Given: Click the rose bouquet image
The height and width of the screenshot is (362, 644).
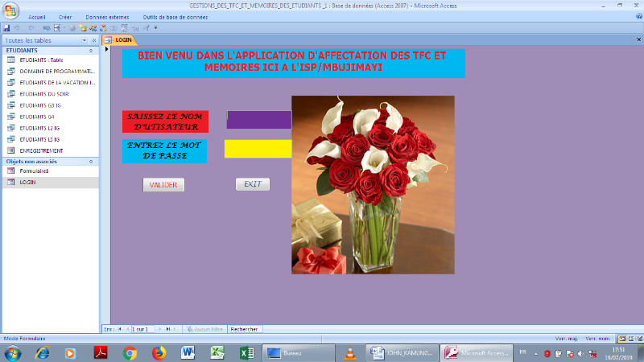Looking at the screenshot, I should pyautogui.click(x=373, y=185).
